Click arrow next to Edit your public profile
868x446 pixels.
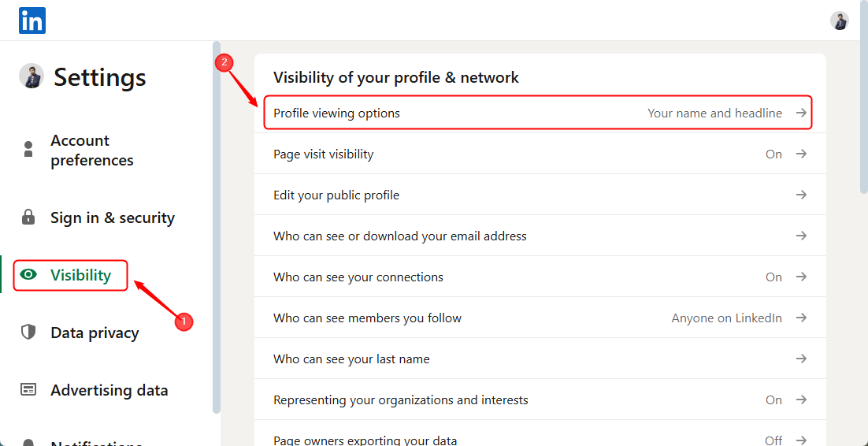[801, 195]
